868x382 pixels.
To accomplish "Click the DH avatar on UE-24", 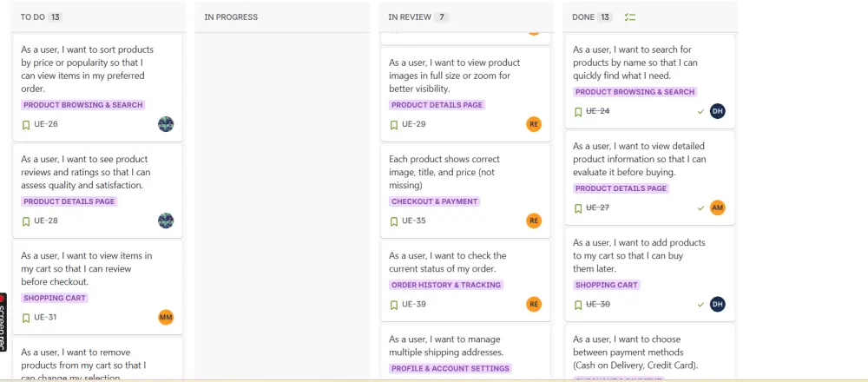I will click(717, 111).
